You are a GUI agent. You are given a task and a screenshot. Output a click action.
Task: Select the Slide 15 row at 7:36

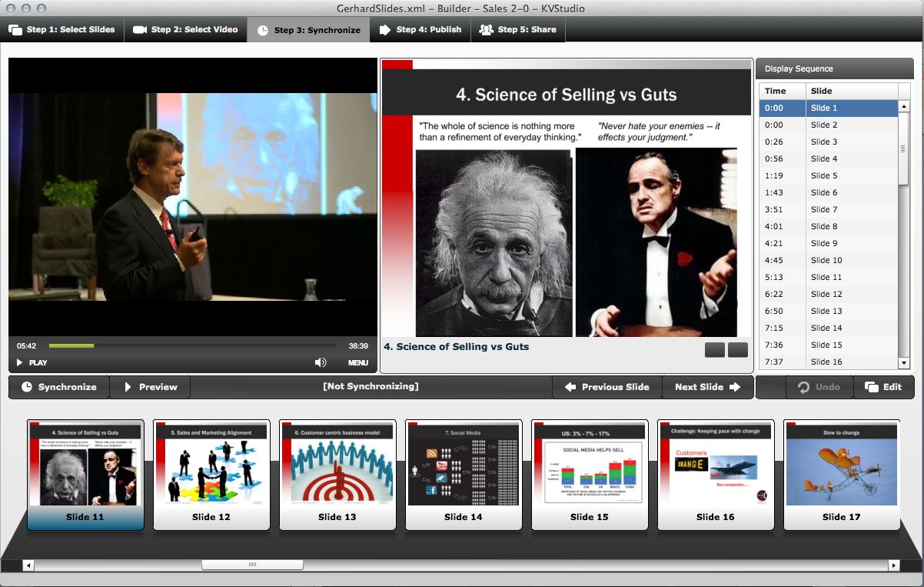828,345
